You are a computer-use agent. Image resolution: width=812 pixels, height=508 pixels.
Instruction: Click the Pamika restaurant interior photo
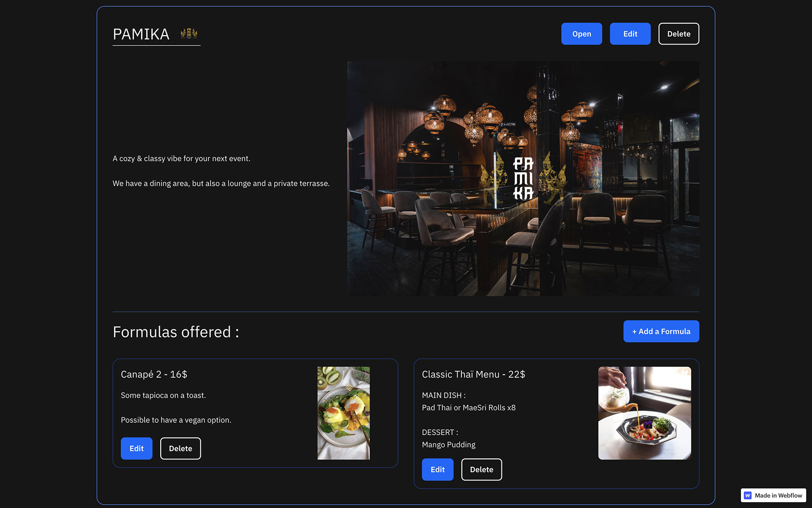523,178
